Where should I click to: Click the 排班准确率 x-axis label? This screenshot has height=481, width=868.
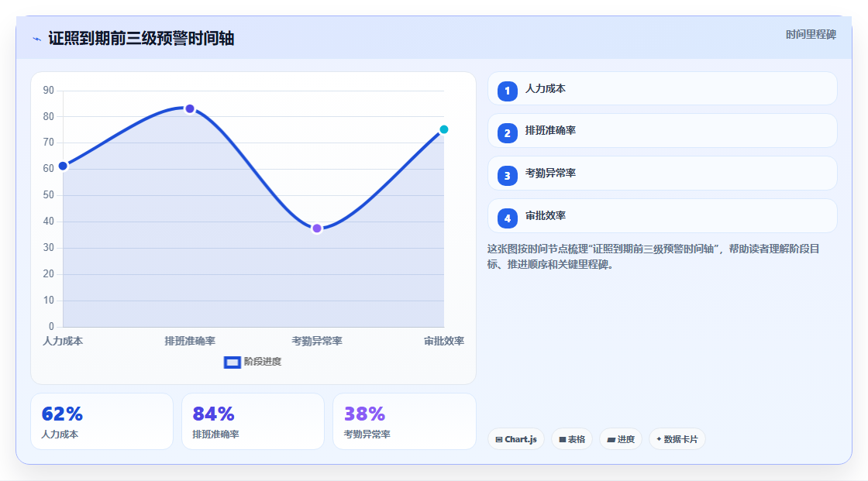click(190, 341)
